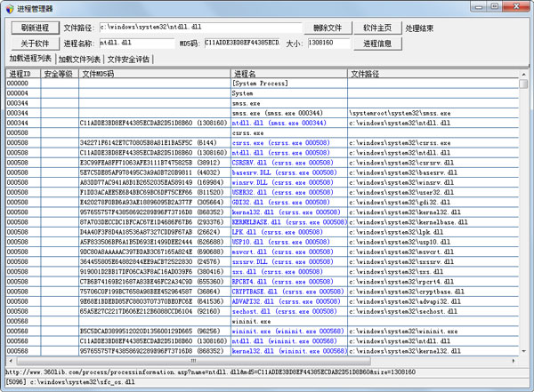
Task: Select the plain wininit.exe row
Action: (x=263, y=321)
